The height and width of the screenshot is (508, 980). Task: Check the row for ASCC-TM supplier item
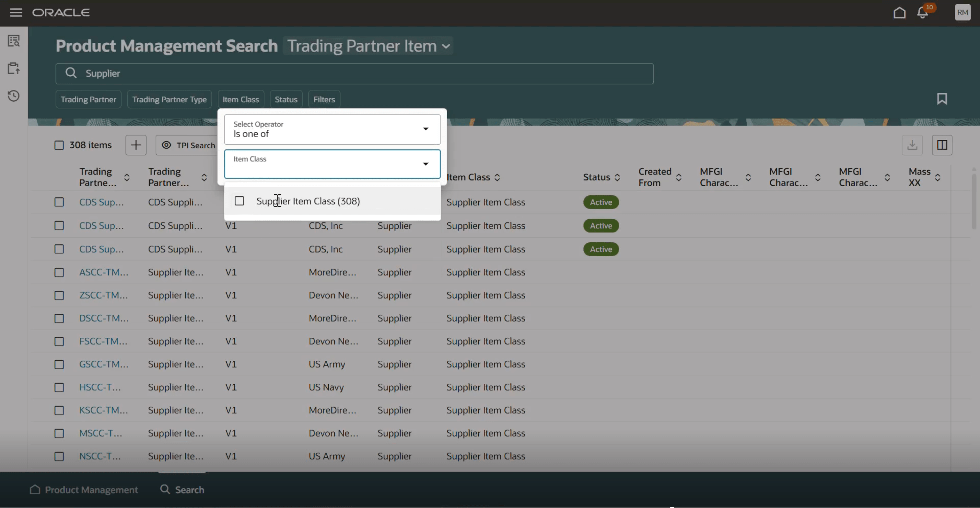click(59, 272)
